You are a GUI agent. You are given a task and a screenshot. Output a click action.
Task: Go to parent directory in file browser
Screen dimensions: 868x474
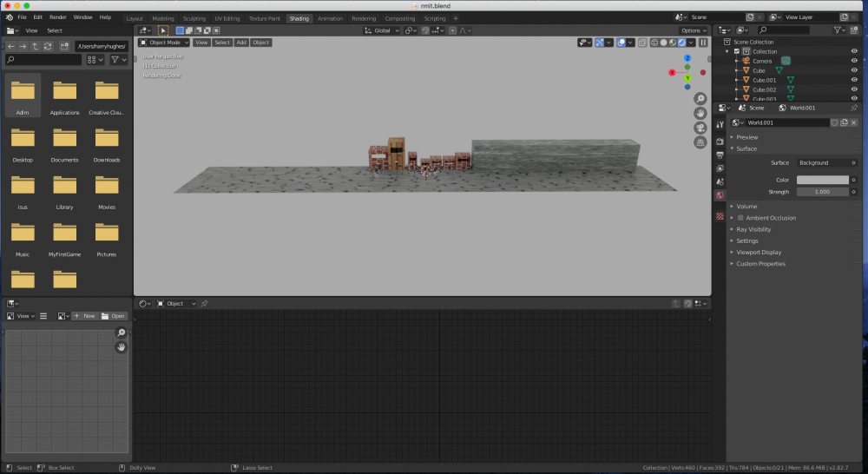pos(35,46)
